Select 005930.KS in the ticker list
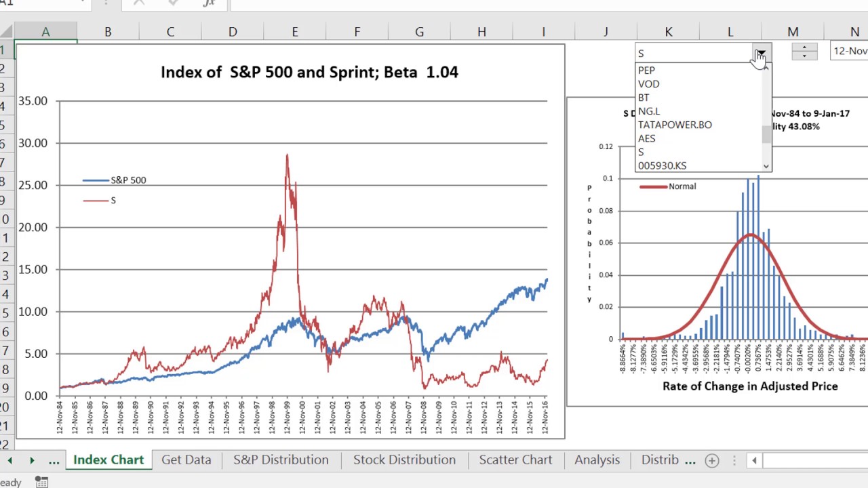This screenshot has width=868, height=488. point(698,165)
